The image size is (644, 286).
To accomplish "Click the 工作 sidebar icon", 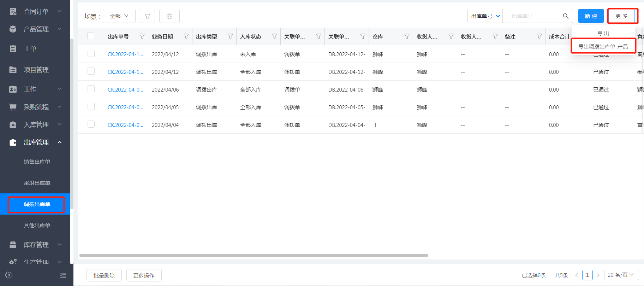I will [x=13, y=89].
